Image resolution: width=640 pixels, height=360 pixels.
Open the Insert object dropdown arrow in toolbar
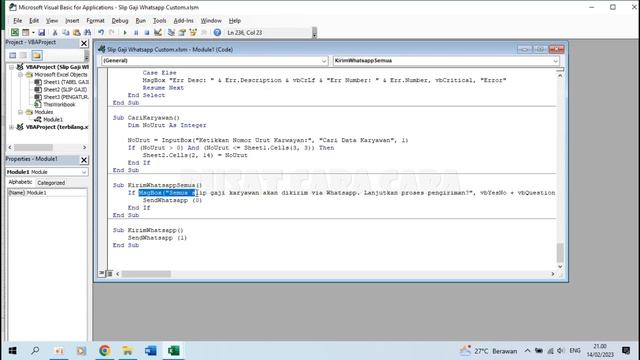(x=33, y=32)
